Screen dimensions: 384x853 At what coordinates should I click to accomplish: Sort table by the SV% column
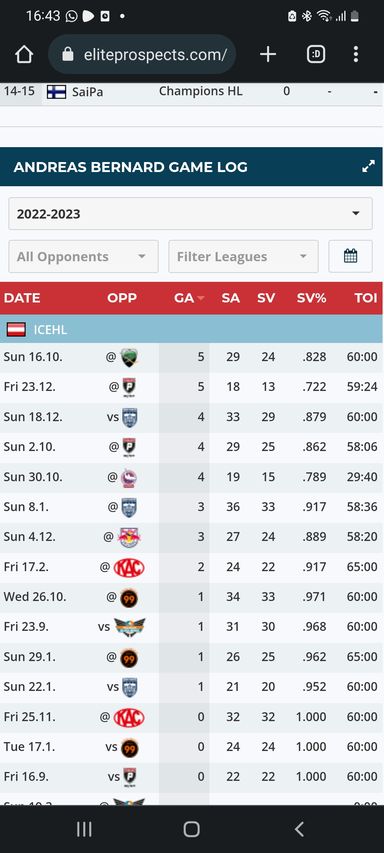pos(311,298)
